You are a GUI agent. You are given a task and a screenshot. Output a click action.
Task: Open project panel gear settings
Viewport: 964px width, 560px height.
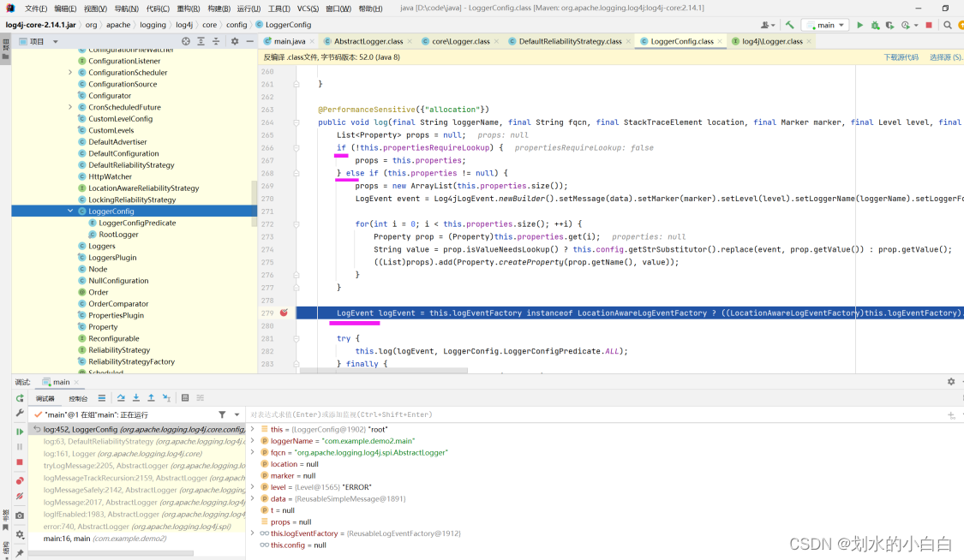point(234,41)
